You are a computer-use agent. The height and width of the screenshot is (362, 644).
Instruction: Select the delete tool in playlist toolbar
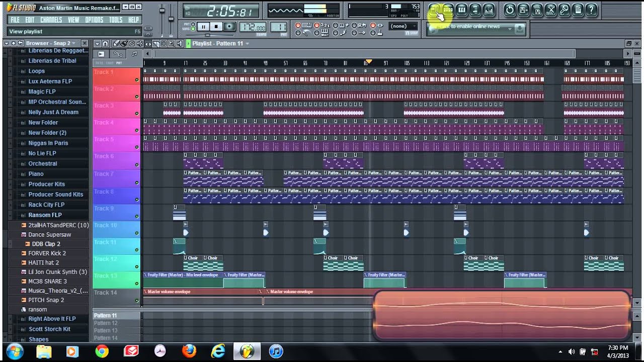tap(132, 43)
